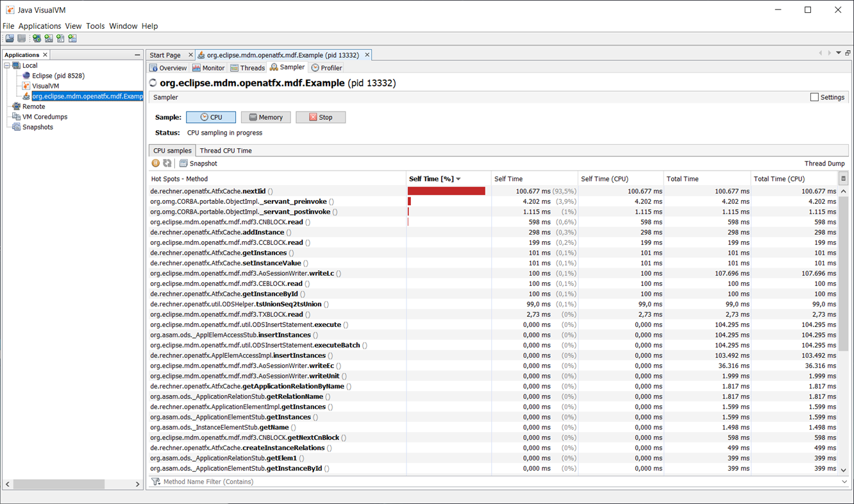Select the AtfxCache.nextId row
Viewport: 854px width, 504px height.
(493, 191)
